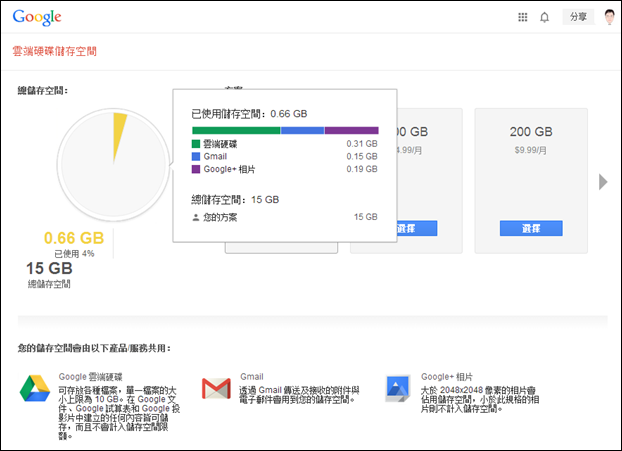Click the Google logo

point(37,17)
